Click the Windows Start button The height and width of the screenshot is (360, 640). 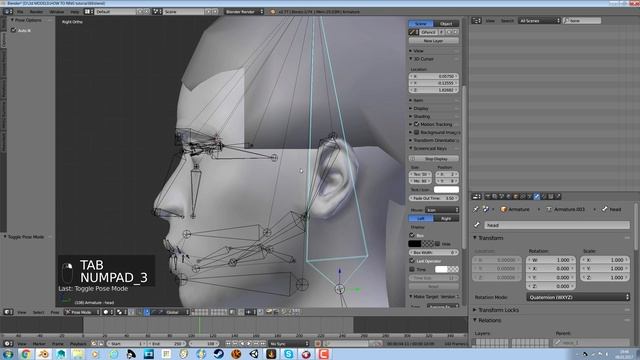(8, 354)
